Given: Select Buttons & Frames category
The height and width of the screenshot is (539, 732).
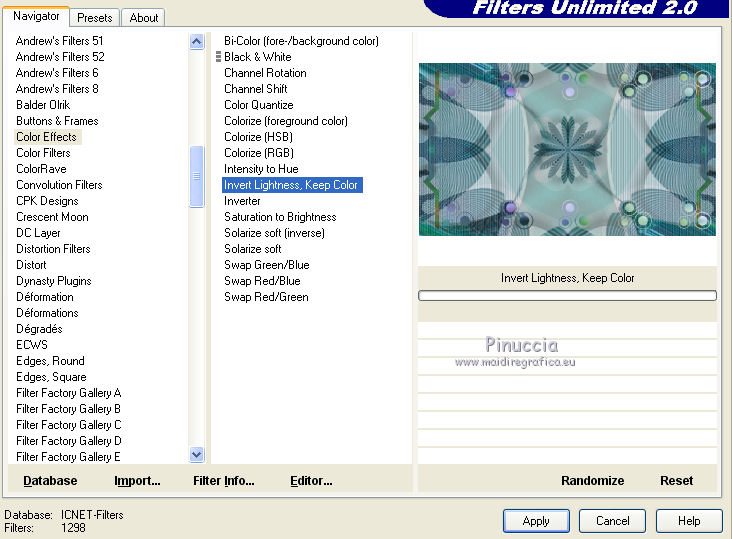Looking at the screenshot, I should click(x=57, y=121).
